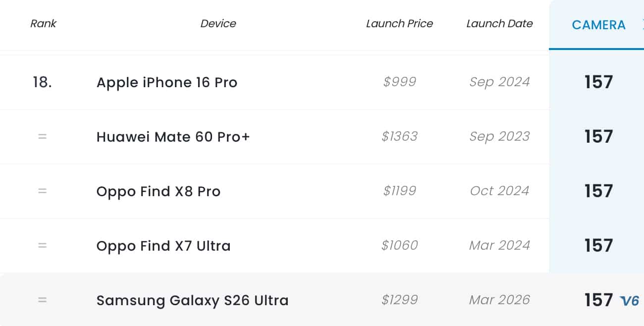Click the tie icon beside Huawei Mate 60 Pro+

point(42,137)
